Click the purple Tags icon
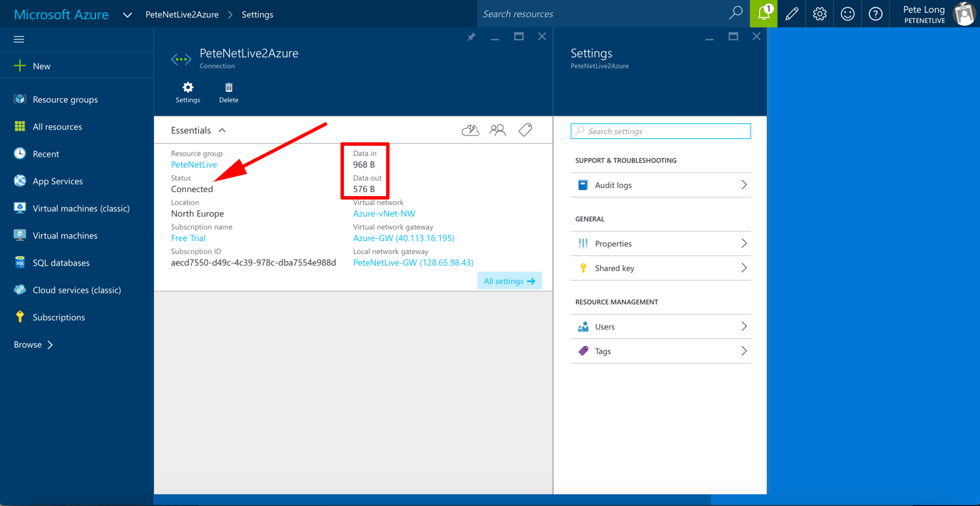The image size is (980, 506). tap(583, 351)
